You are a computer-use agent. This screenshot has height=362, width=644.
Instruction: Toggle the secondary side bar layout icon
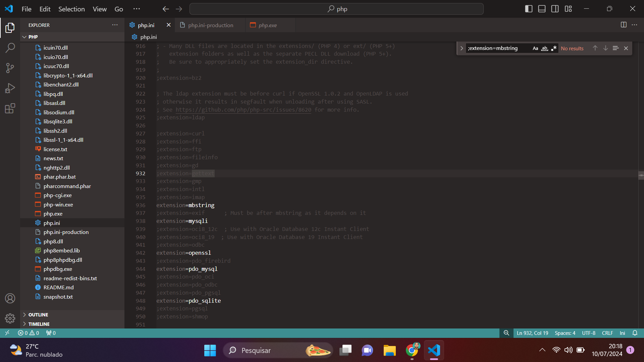[555, 9]
